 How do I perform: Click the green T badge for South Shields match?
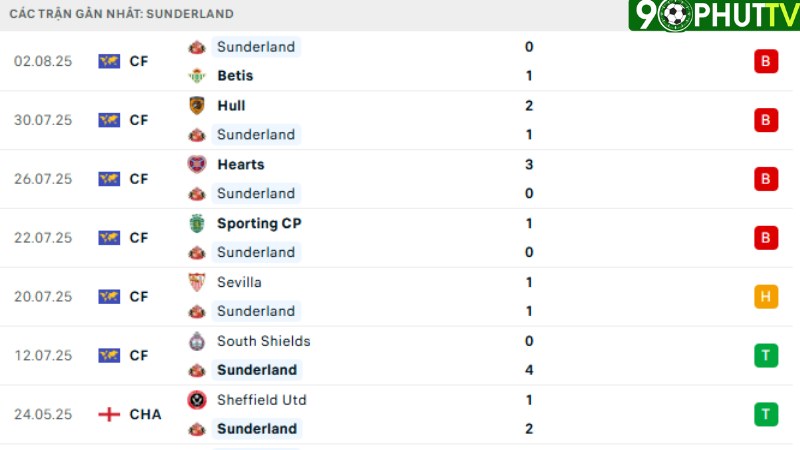[x=766, y=356]
